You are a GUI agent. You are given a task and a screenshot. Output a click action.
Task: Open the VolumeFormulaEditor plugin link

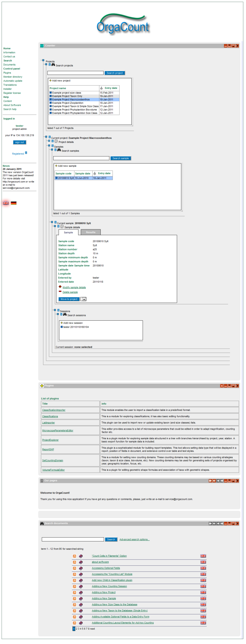click(54, 470)
